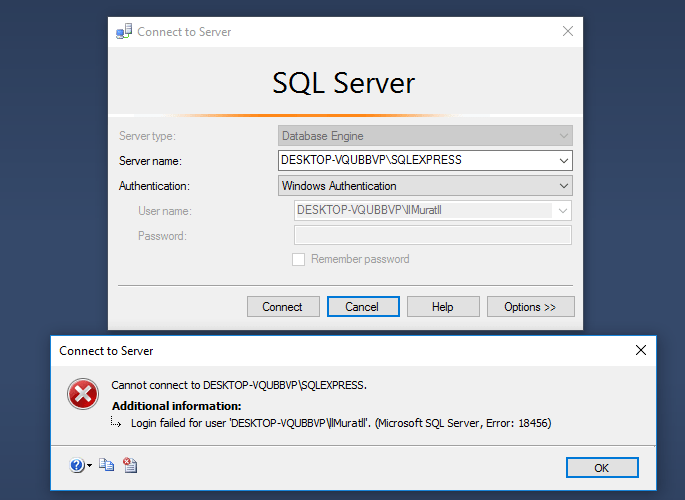Open the Authentication dropdown
This screenshot has height=500, width=685.
point(425,186)
